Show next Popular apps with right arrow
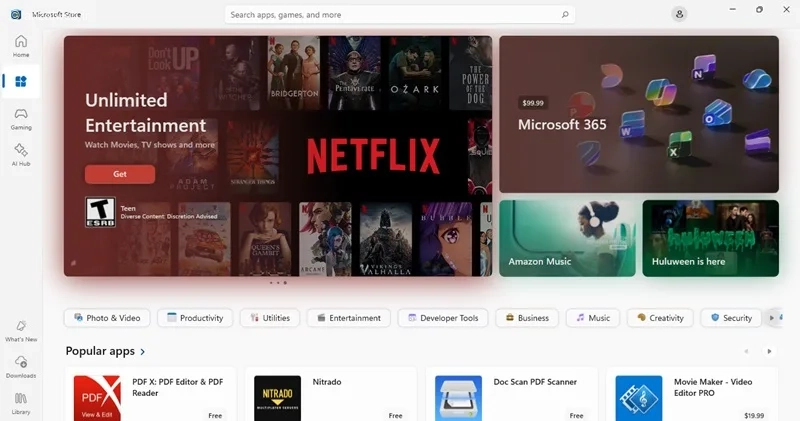 769,351
